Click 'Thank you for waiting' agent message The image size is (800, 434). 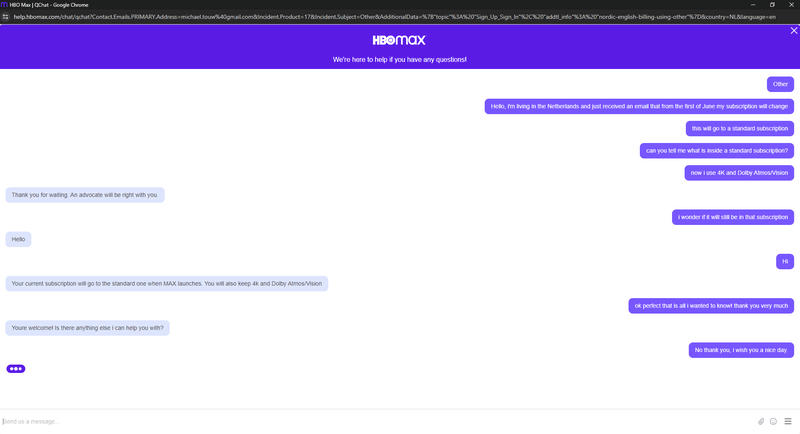(x=85, y=195)
